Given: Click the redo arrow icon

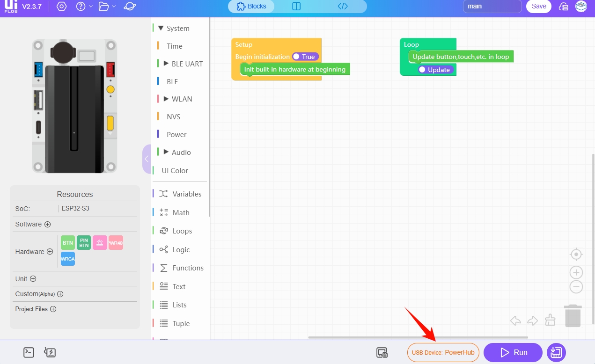Looking at the screenshot, I should [x=533, y=320].
